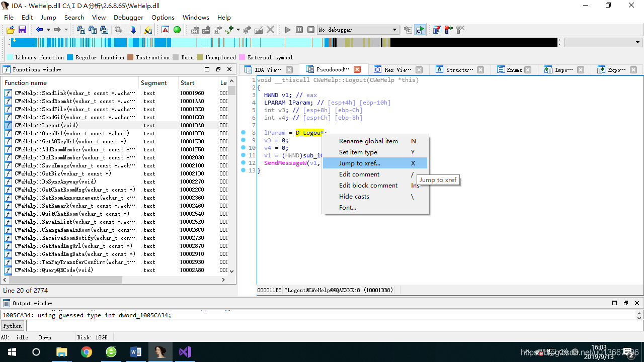Open Visual Studio from the taskbar
This screenshot has width=644, height=362.
[x=185, y=352]
